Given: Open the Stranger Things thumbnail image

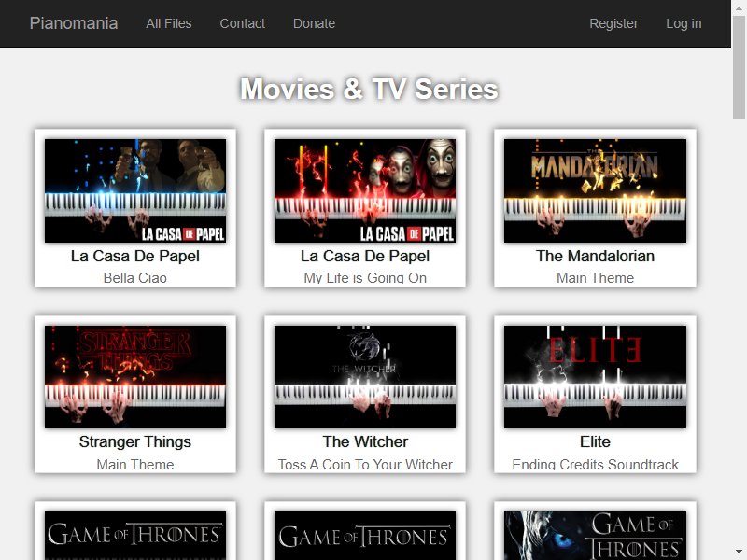Looking at the screenshot, I should click(x=135, y=377).
